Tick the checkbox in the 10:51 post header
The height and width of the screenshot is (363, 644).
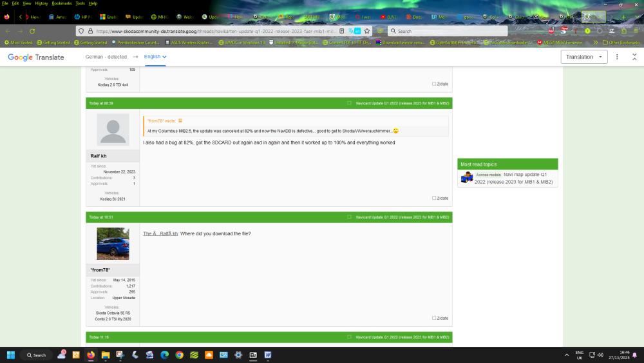coord(349,217)
